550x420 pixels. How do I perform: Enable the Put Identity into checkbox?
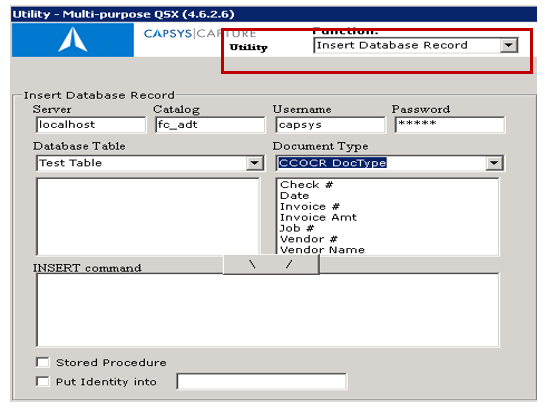tap(43, 381)
